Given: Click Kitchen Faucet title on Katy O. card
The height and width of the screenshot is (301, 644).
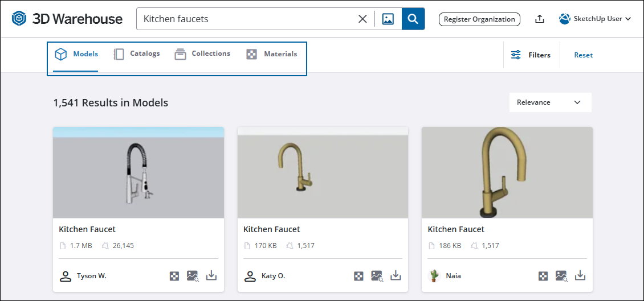Looking at the screenshot, I should pos(272,229).
